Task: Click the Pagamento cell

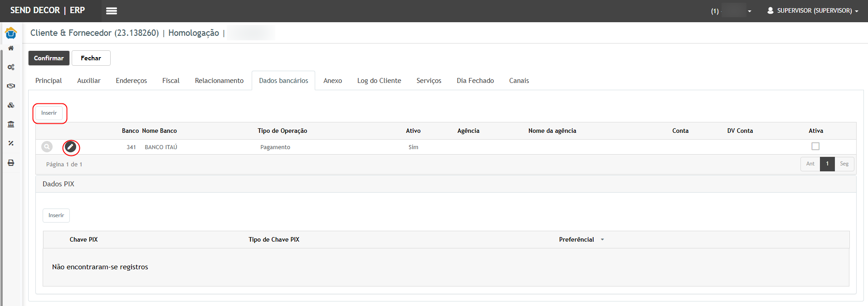Action: point(275,147)
